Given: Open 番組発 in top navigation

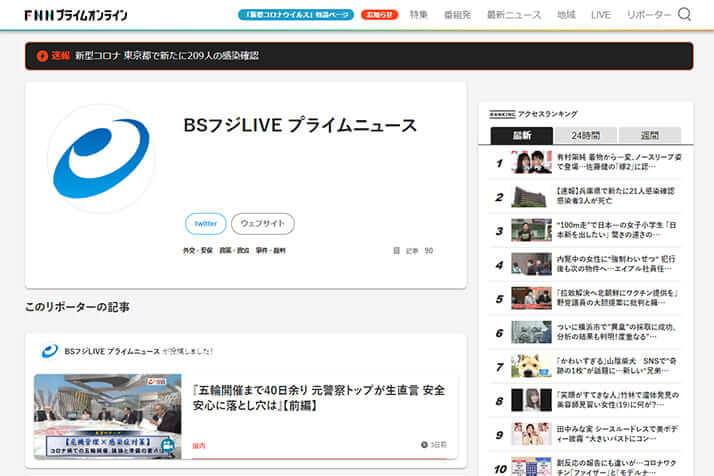Looking at the screenshot, I should point(457,15).
